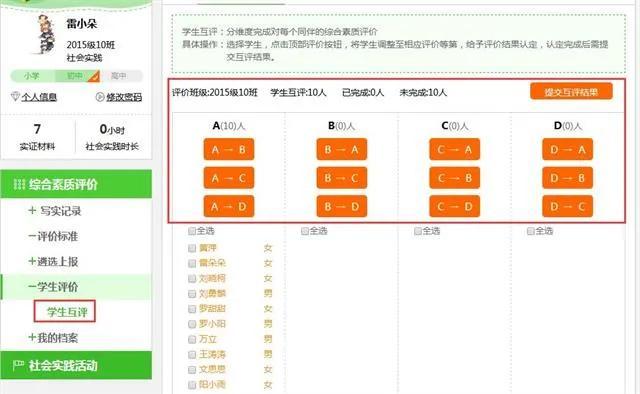
Task: Click the B→A grade move button
Action: tap(342, 149)
